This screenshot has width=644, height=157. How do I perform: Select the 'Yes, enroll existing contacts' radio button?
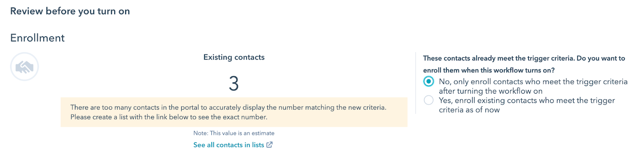[429, 100]
